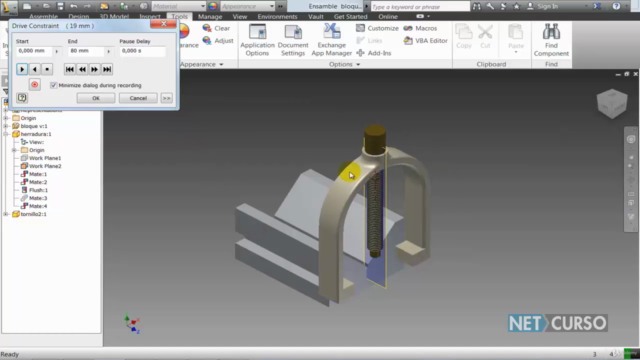640x360 pixels.
Task: Jump to maximum constraint value
Action: tap(107, 69)
